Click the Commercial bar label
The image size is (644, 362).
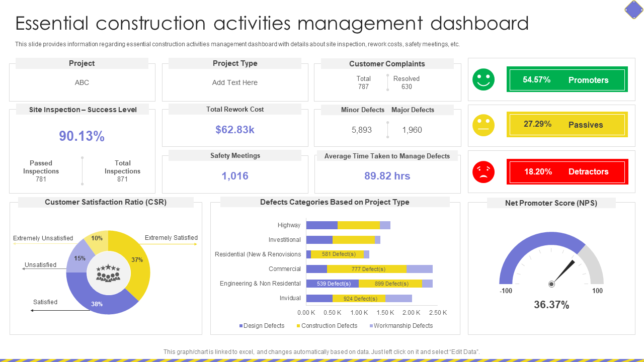[285, 269]
